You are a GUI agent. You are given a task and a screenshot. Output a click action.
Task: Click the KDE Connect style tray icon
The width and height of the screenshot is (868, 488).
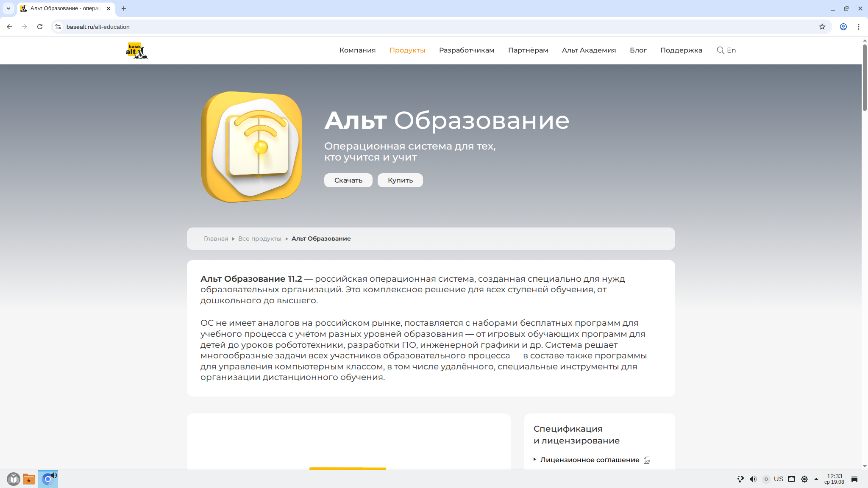click(740, 479)
